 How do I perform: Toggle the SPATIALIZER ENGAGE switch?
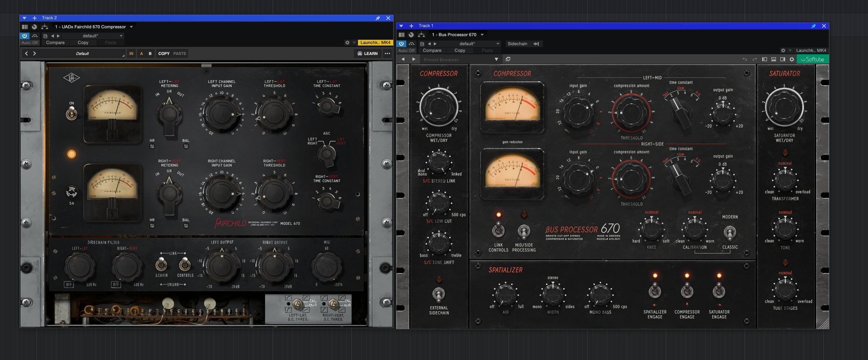click(655, 292)
